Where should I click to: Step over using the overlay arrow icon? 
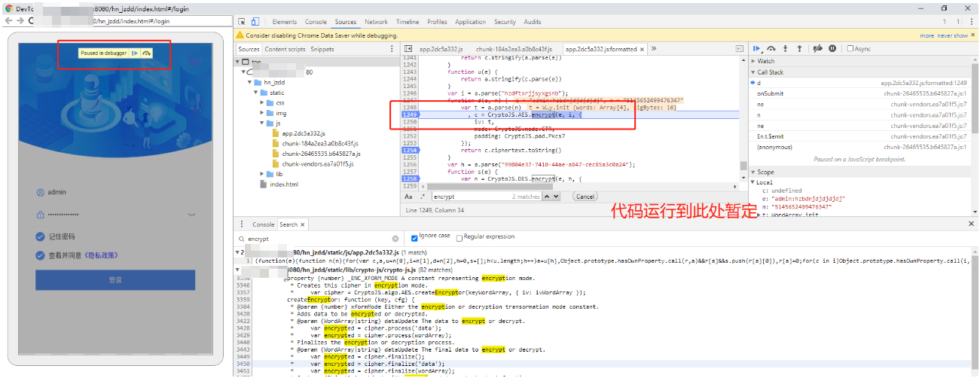[x=146, y=53]
